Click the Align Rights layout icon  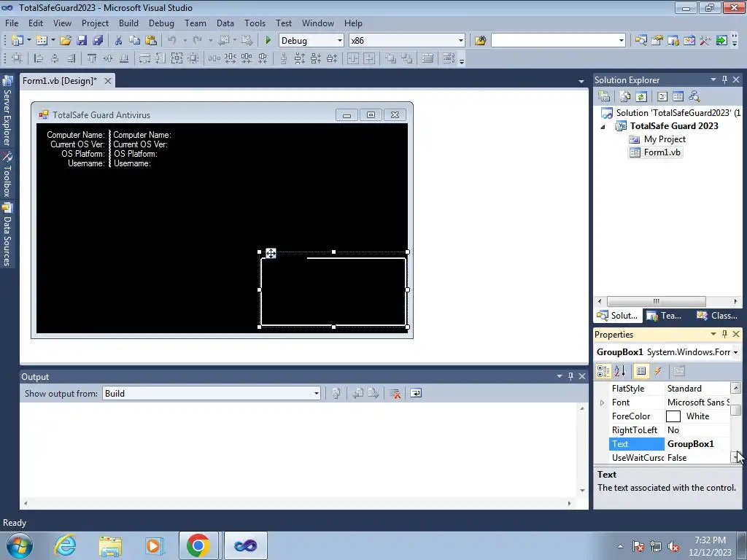coord(71,58)
